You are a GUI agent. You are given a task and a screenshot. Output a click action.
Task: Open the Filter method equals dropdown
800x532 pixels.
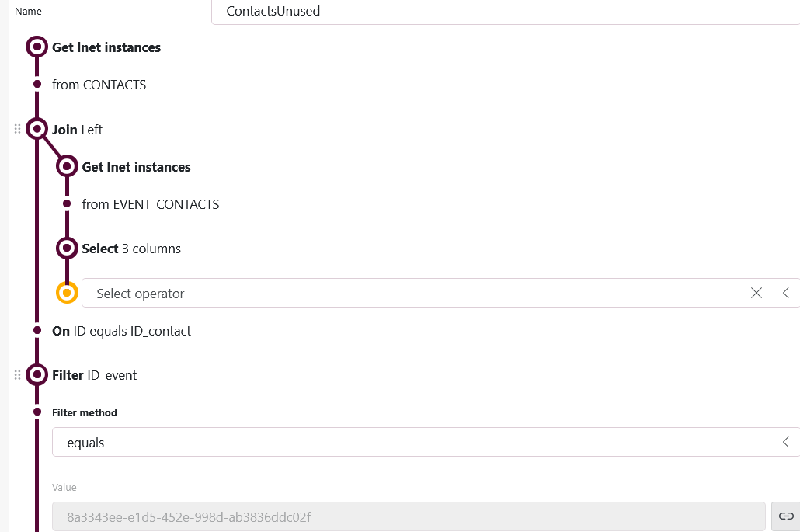click(x=426, y=442)
